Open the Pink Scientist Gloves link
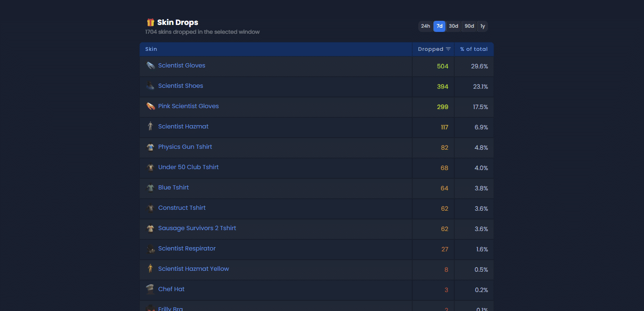The image size is (644, 311). click(x=188, y=106)
